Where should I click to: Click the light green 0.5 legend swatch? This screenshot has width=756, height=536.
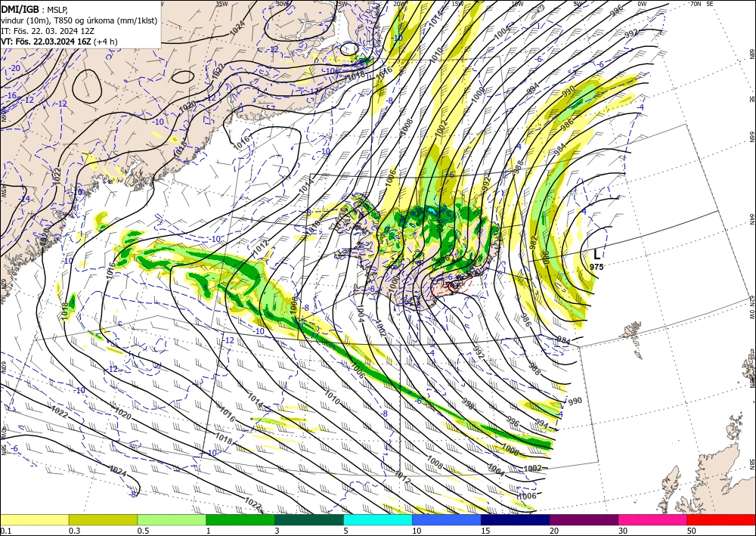[172, 519]
